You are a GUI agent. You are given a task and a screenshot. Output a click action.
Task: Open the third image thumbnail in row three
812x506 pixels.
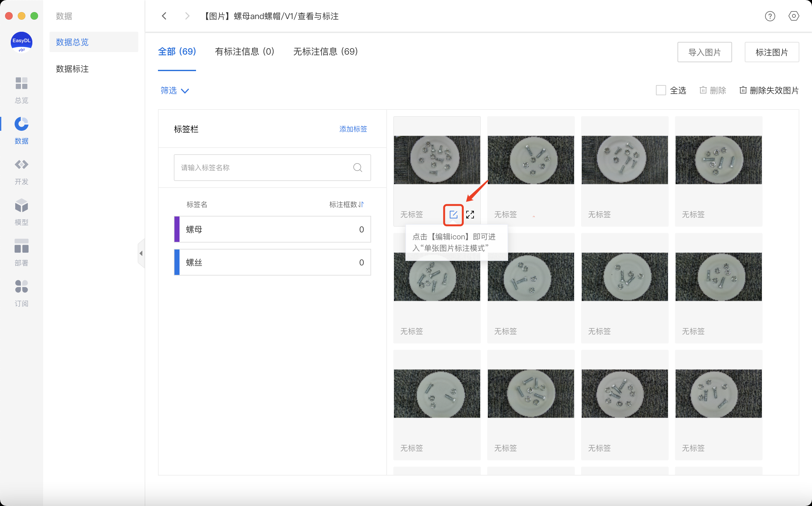(x=625, y=394)
